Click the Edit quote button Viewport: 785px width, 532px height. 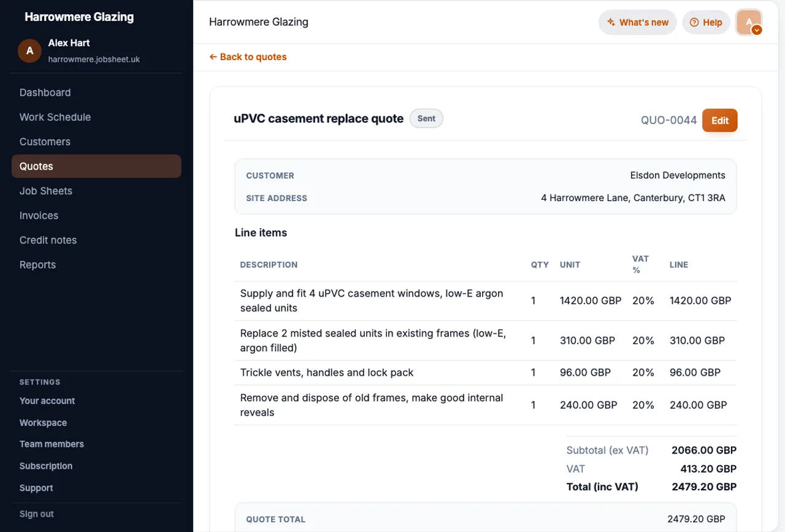(720, 121)
